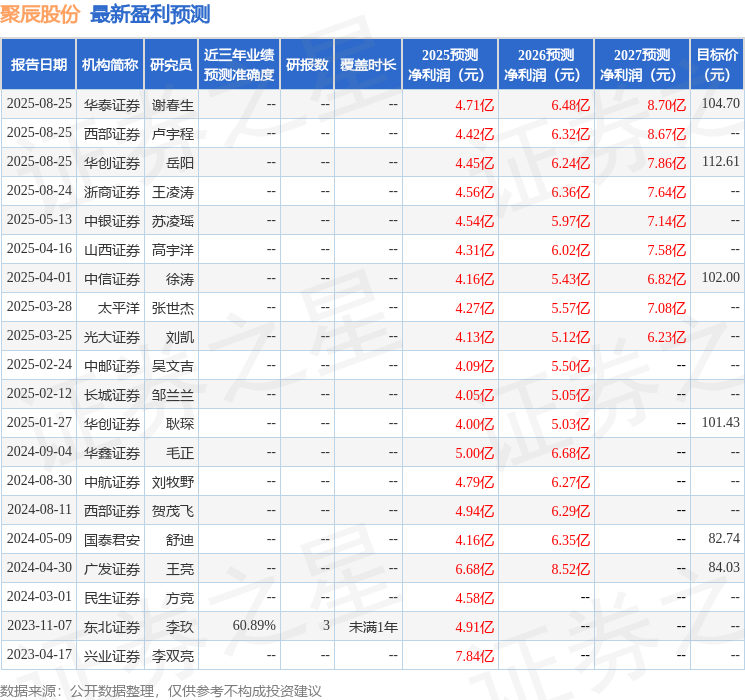Click date 2025-05-13
The height and width of the screenshot is (700, 745).
(x=39, y=220)
